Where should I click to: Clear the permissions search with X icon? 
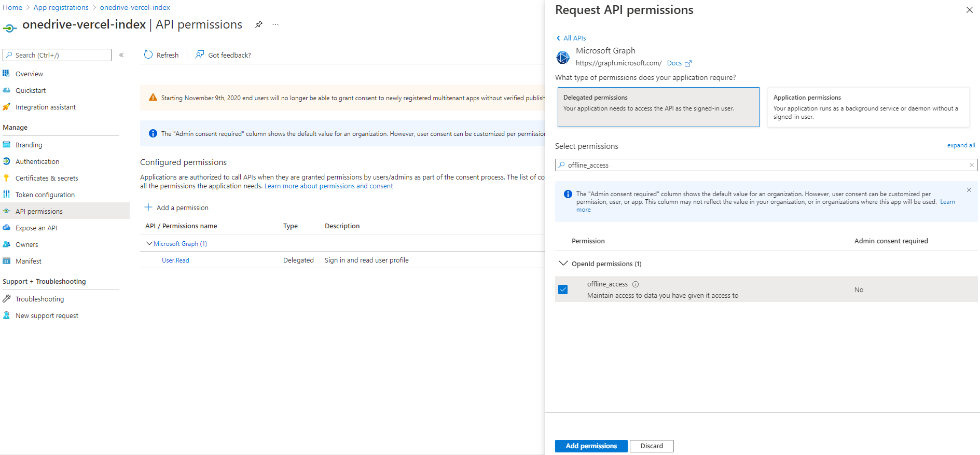coord(972,165)
